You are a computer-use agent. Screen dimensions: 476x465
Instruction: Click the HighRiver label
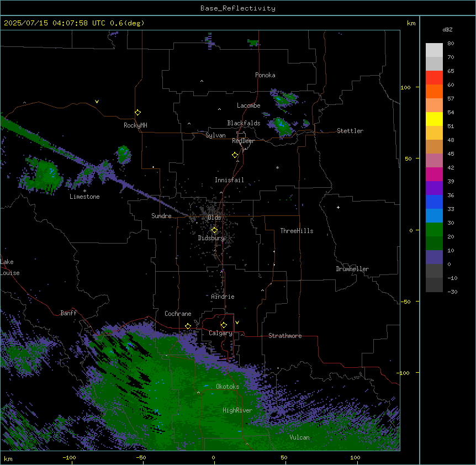click(237, 410)
